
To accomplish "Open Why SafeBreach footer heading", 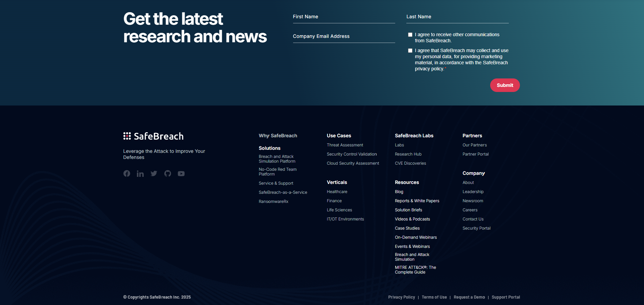I will [x=278, y=136].
